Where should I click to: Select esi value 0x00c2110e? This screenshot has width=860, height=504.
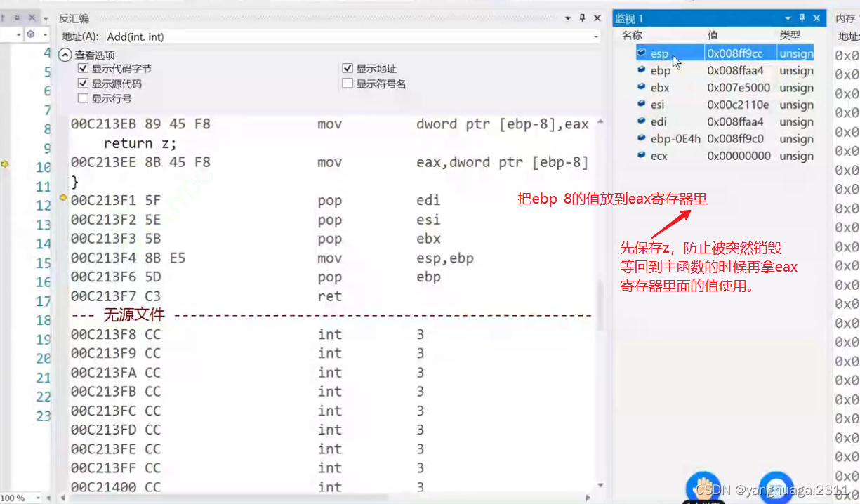click(739, 105)
